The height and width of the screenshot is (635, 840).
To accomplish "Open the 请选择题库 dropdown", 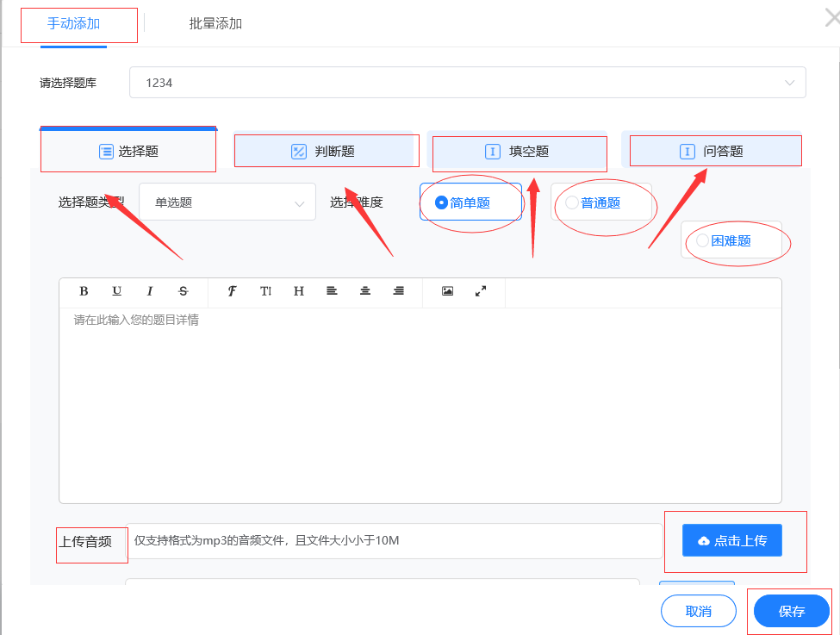I will pos(467,83).
